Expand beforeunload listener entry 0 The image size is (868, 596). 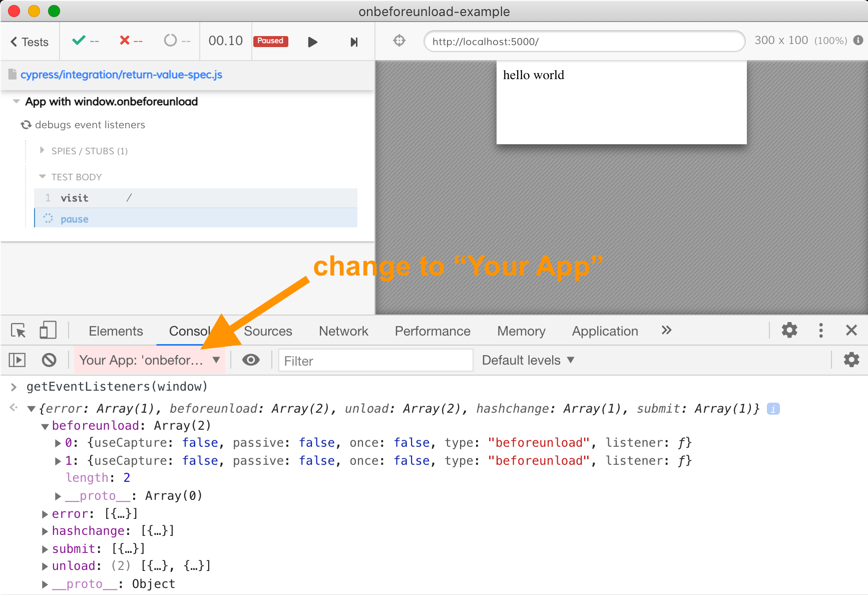pyautogui.click(x=58, y=443)
